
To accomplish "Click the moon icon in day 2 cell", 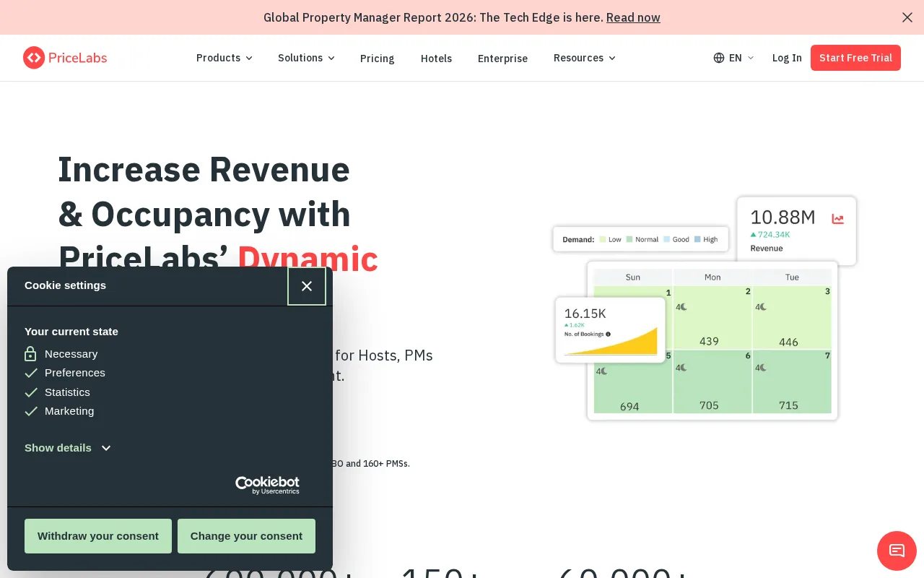I will (683, 306).
